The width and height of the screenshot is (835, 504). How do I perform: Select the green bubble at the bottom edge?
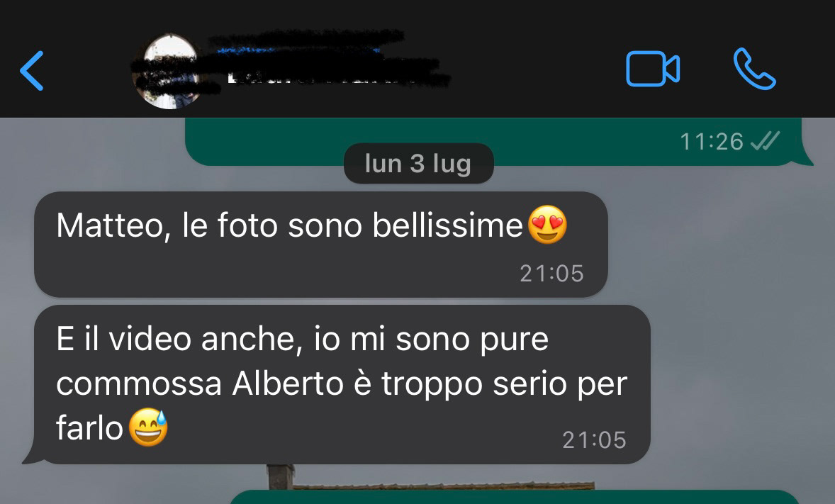point(514,497)
